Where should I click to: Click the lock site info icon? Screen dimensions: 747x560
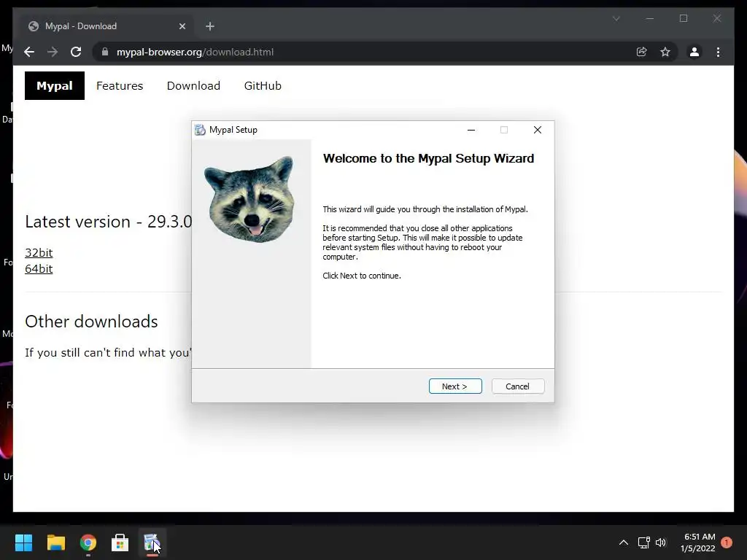point(105,52)
